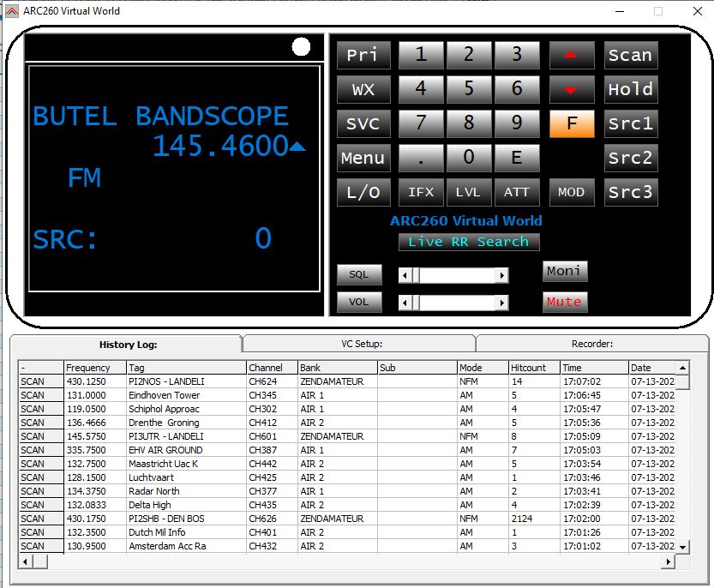Switch to the Recorder tab
714x588 pixels.
(x=592, y=344)
